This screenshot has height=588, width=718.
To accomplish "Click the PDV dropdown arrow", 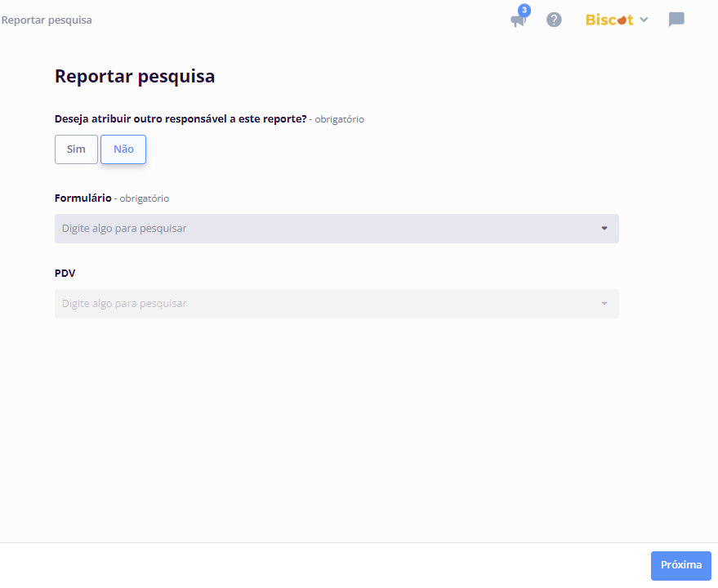I will pos(604,304).
